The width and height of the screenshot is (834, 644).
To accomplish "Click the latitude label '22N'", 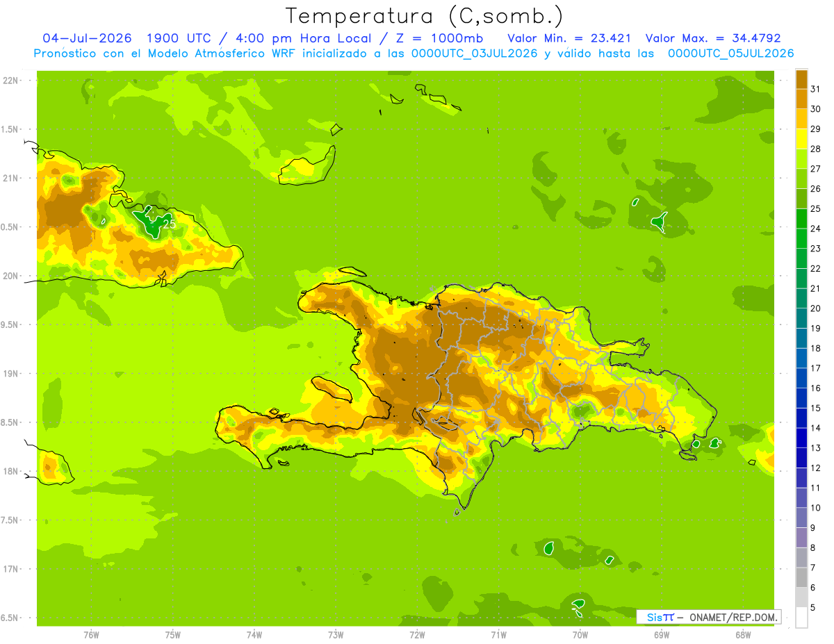I will click(10, 81).
